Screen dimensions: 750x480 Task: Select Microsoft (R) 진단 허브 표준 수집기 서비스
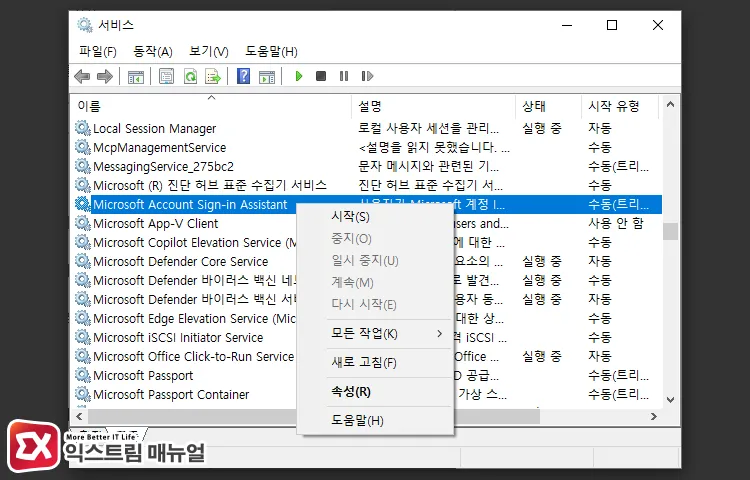coord(367,185)
